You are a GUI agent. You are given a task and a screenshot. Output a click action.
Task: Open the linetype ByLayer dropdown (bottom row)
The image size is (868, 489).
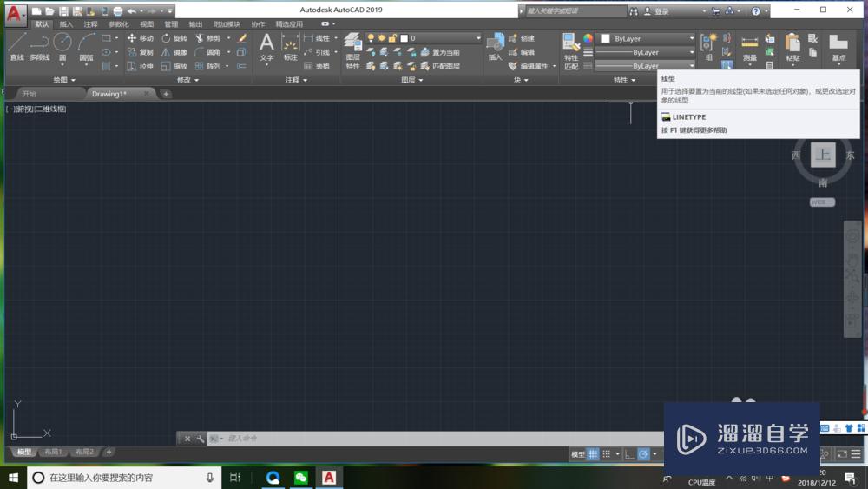tap(644, 66)
